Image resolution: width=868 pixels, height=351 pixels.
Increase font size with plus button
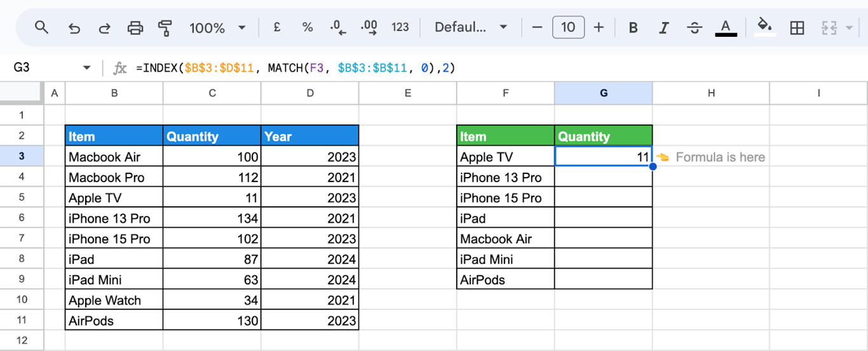click(x=599, y=27)
